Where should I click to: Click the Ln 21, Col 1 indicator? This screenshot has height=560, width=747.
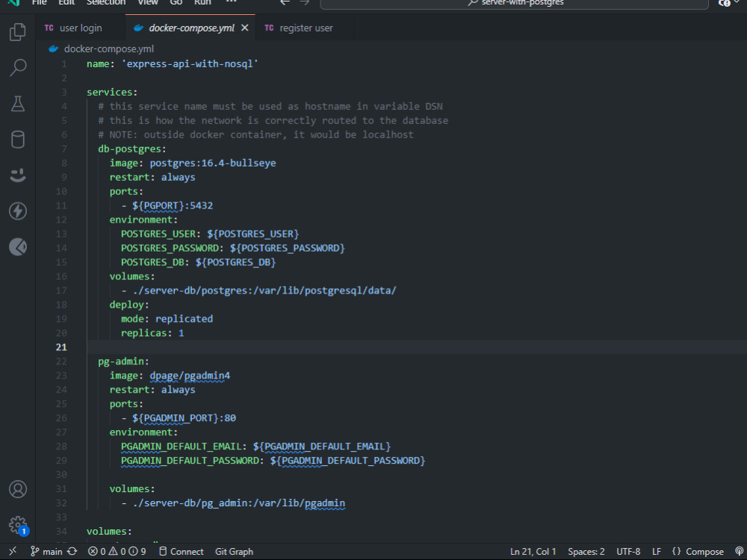tap(533, 552)
